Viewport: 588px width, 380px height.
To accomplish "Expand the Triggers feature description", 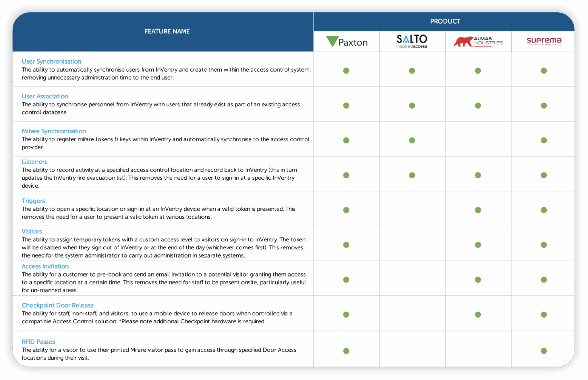I will click(x=33, y=201).
